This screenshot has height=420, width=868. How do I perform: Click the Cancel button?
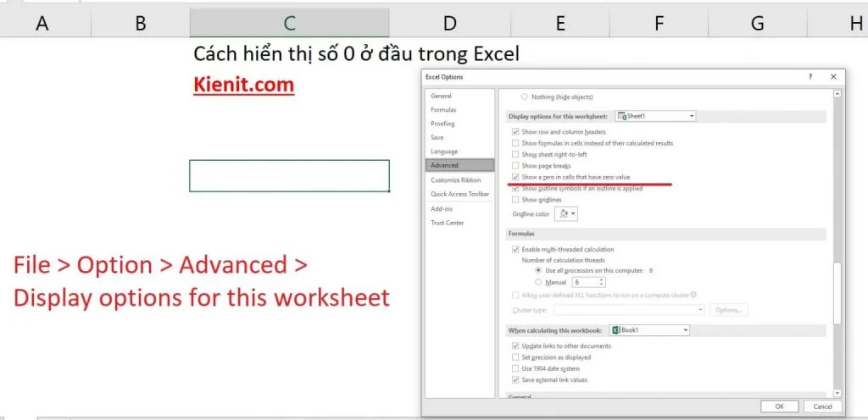coord(822,406)
